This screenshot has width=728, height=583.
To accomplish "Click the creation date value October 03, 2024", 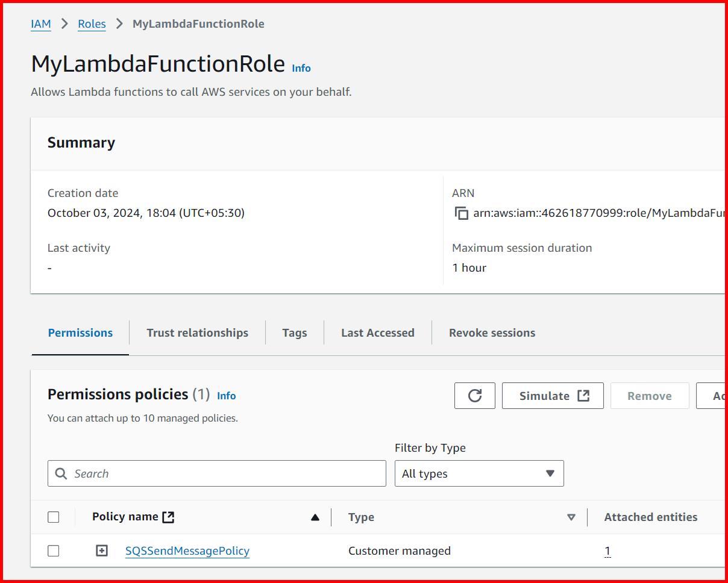I will pyautogui.click(x=146, y=213).
